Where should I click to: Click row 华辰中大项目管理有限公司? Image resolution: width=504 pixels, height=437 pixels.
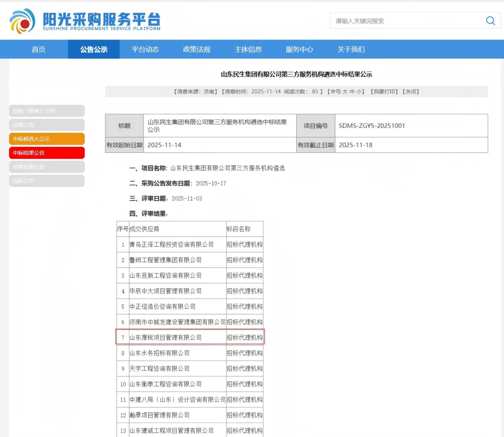tap(190, 291)
